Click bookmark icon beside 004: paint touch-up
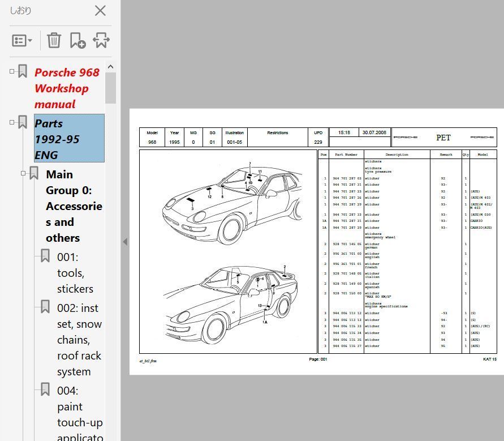 click(45, 389)
